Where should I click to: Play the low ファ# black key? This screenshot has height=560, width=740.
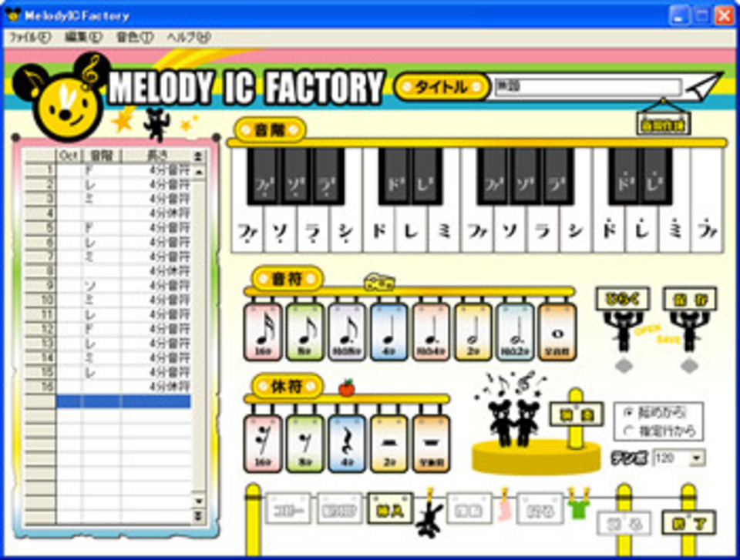[x=264, y=176]
